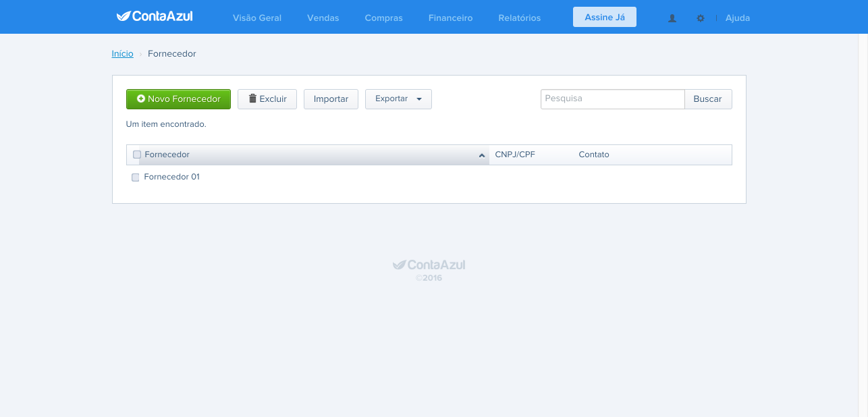Image resolution: width=868 pixels, height=417 pixels.
Task: Click the trash icon on Excluir
Action: click(x=253, y=99)
